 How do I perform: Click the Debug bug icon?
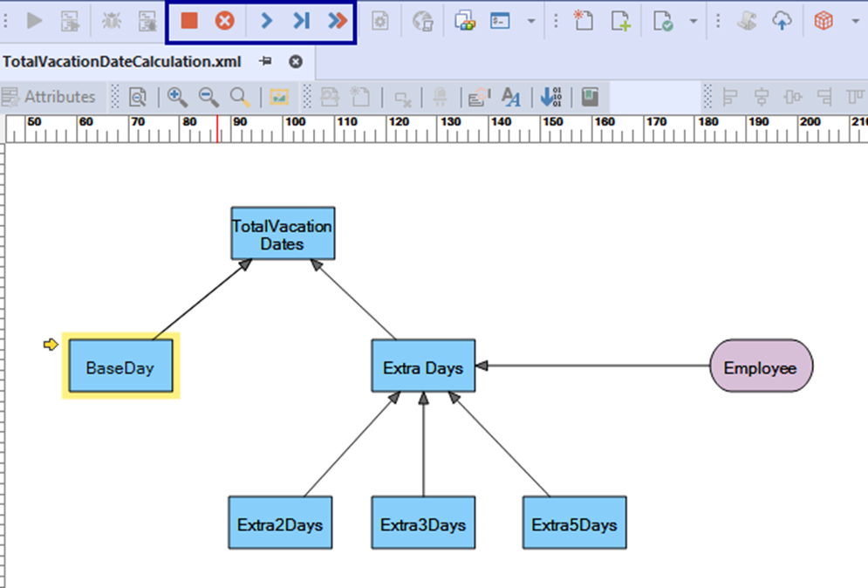112,21
